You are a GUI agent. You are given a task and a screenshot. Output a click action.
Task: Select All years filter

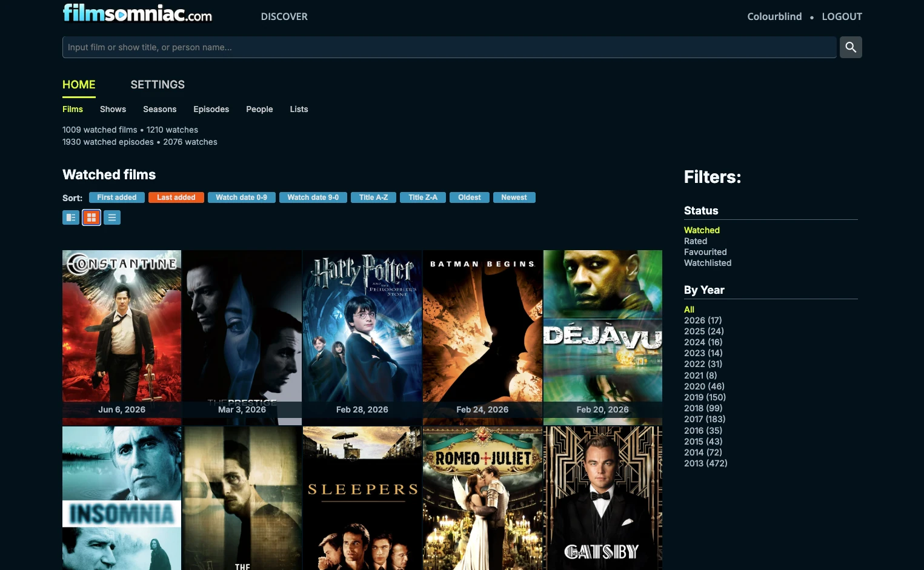tap(689, 310)
